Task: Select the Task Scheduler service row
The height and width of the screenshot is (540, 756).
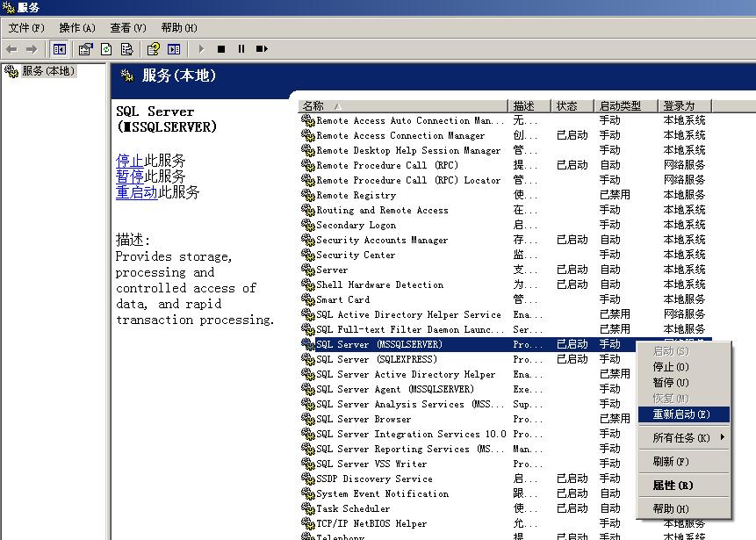Action: [x=353, y=508]
